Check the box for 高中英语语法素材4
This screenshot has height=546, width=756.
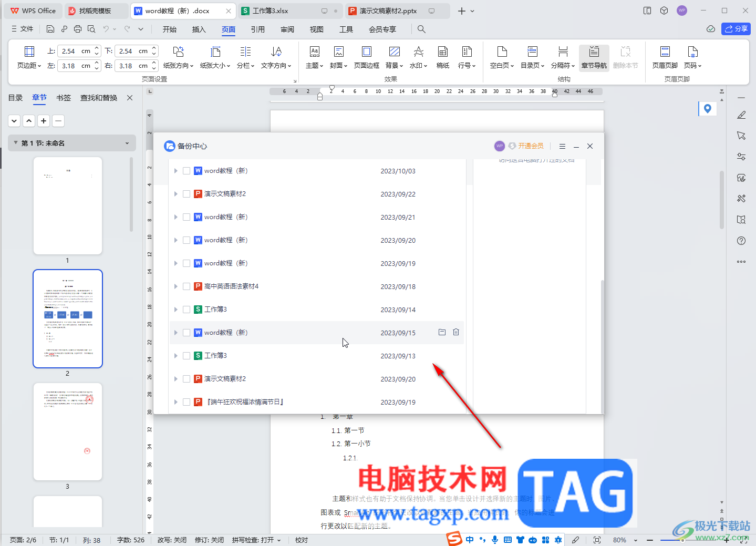[187, 286]
